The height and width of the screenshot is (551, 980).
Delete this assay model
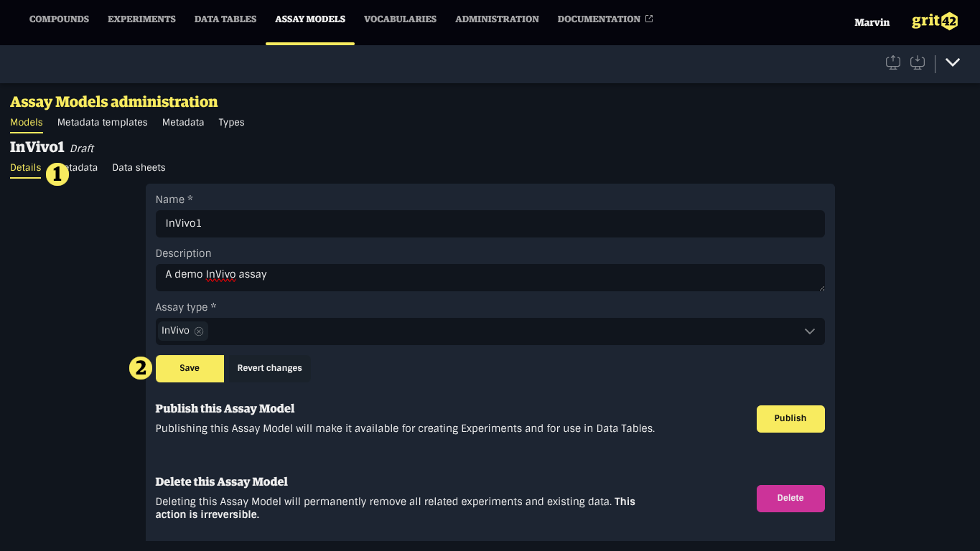(790, 499)
